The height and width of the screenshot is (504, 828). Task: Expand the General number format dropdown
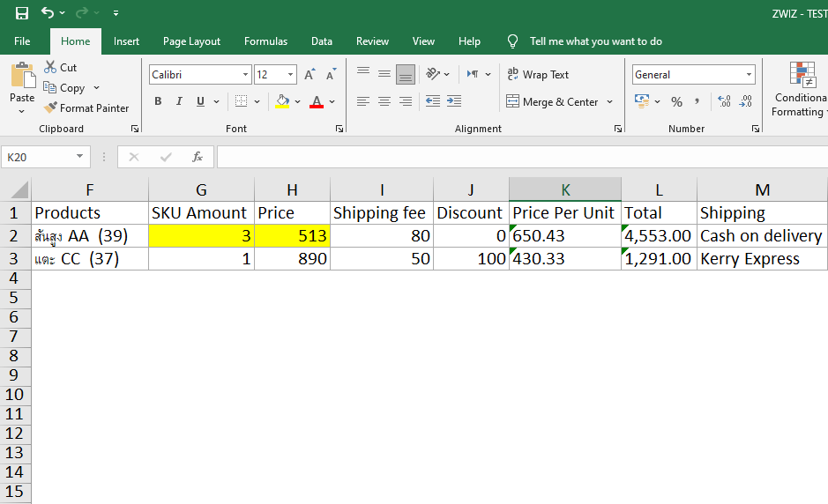tap(749, 75)
